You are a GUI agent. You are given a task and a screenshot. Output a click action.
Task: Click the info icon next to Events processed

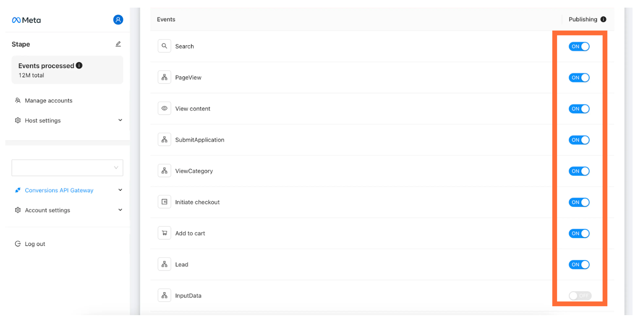[x=79, y=66]
